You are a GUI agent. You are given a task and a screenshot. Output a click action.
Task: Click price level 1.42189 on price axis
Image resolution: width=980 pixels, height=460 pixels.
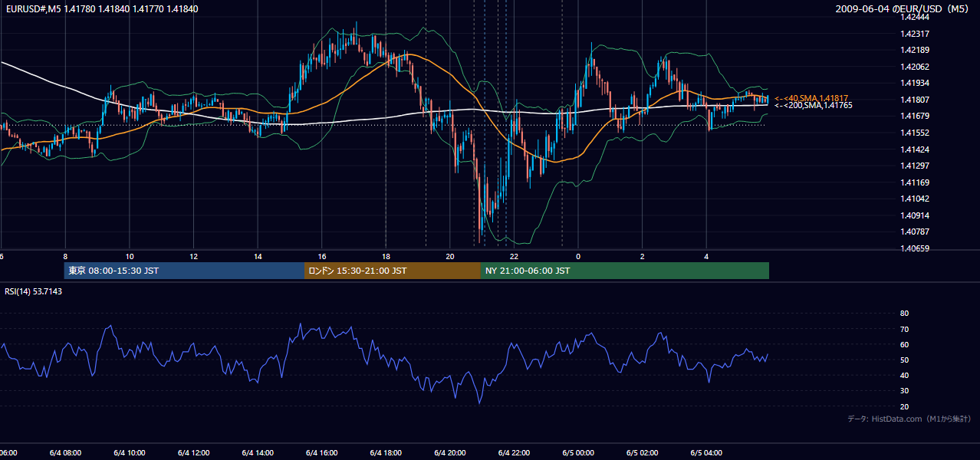(x=916, y=50)
